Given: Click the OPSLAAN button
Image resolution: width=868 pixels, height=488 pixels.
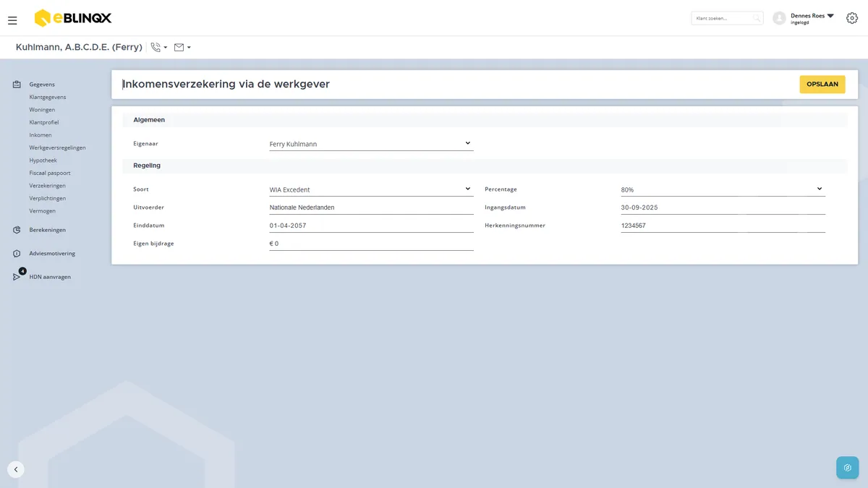Looking at the screenshot, I should (822, 85).
